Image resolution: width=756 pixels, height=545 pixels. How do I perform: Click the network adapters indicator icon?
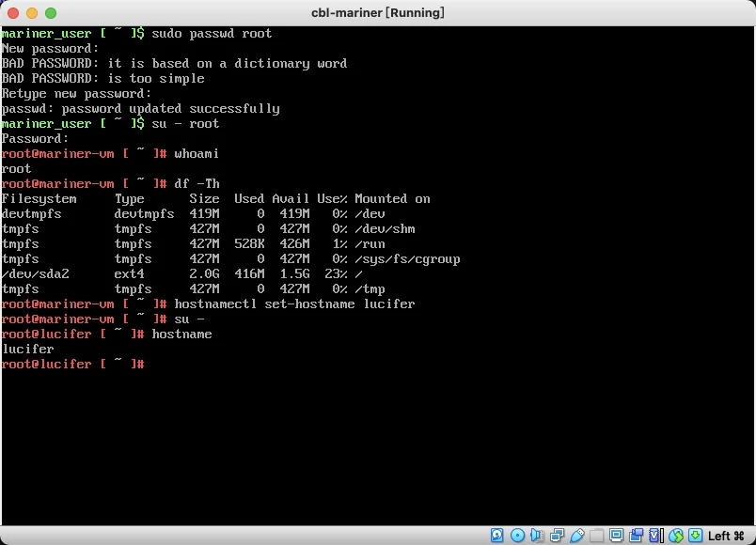pos(557,535)
